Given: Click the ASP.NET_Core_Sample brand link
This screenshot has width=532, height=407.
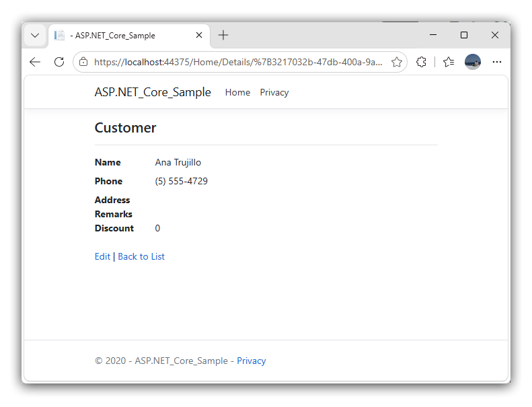Looking at the screenshot, I should point(153,92).
